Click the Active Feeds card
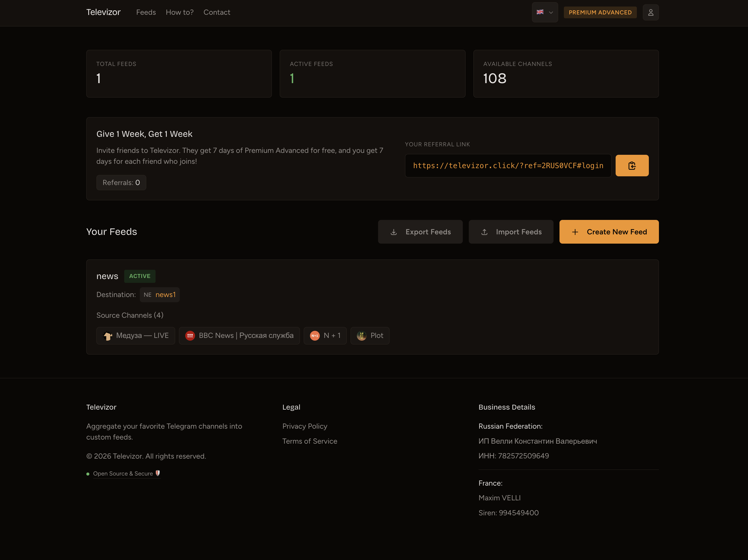The height and width of the screenshot is (560, 748). tap(372, 74)
